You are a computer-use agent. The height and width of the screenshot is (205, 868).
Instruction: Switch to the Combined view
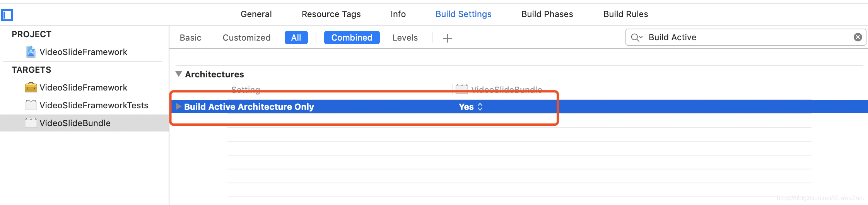pos(352,38)
